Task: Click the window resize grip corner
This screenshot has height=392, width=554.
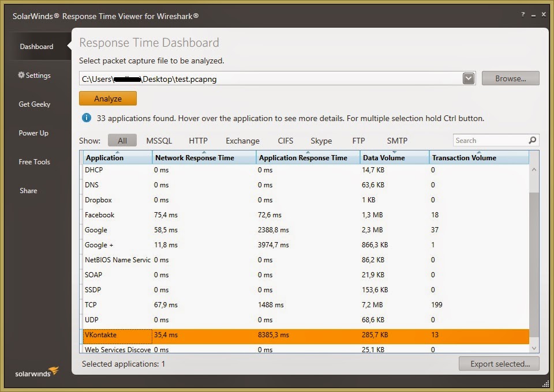Action: coord(545,384)
